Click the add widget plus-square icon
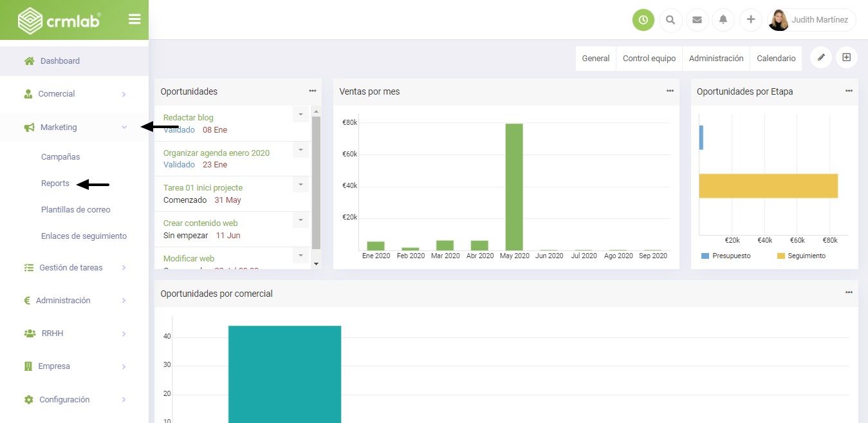868x423 pixels. [x=847, y=57]
